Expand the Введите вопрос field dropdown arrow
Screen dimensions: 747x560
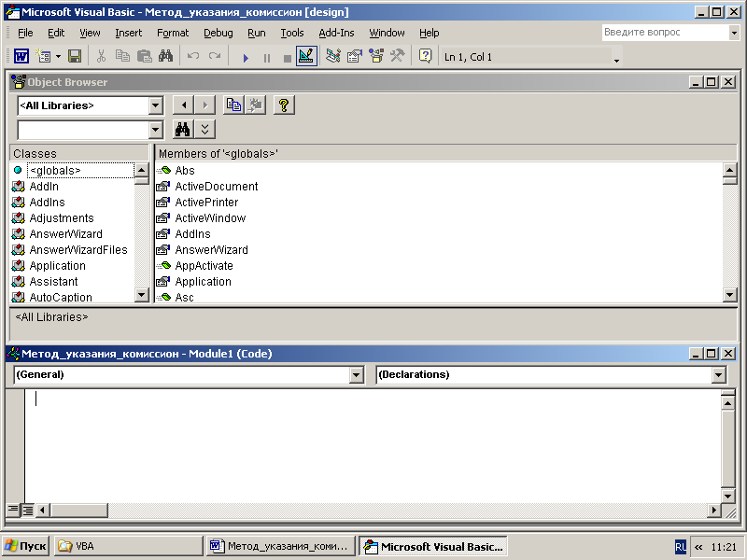pyautogui.click(x=734, y=33)
